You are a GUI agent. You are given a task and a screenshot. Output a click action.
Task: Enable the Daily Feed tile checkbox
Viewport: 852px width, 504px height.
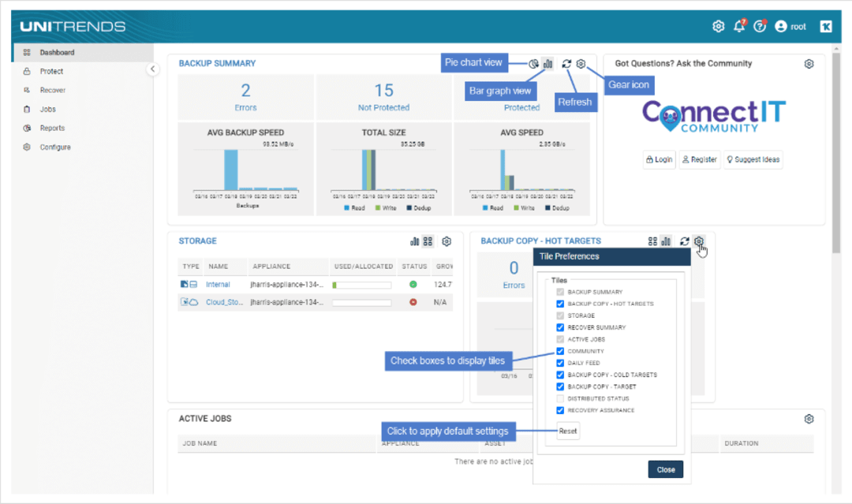pos(560,363)
